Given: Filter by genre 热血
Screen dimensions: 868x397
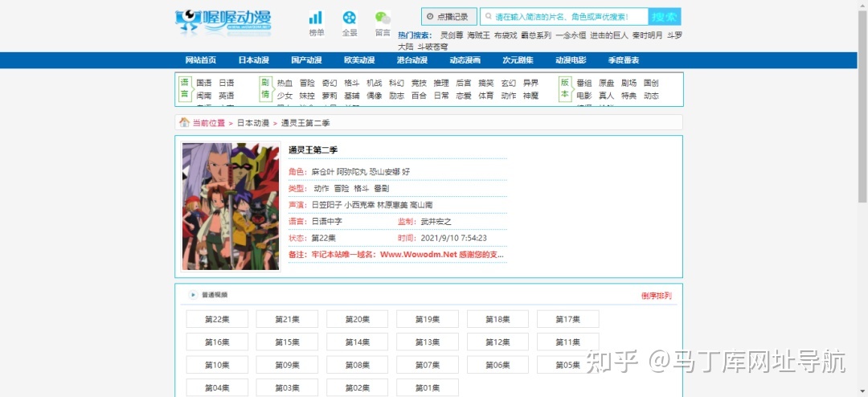Looking at the screenshot, I should pyautogui.click(x=285, y=83).
